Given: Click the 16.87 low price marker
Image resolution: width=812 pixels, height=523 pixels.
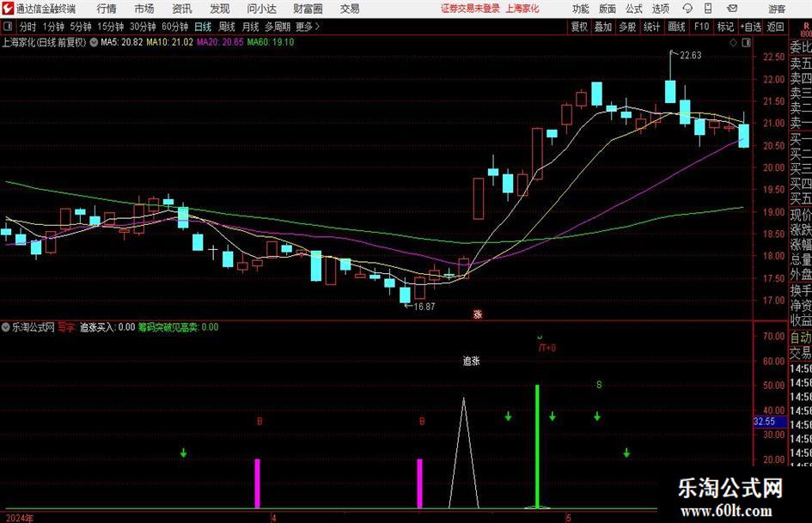Looking at the screenshot, I should 424,307.
